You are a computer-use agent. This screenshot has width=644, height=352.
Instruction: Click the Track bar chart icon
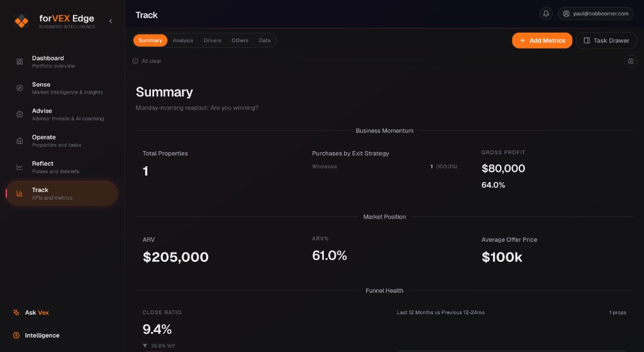[19, 193]
